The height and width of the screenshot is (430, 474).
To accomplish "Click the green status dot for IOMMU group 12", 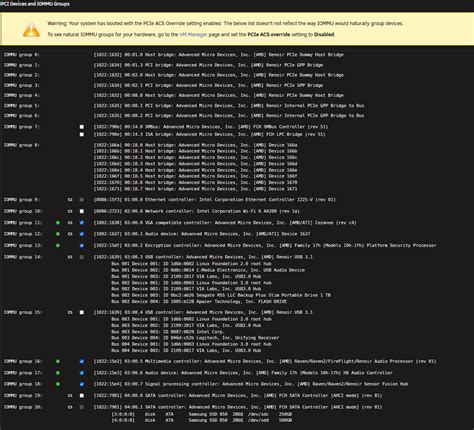I will pos(58,234).
